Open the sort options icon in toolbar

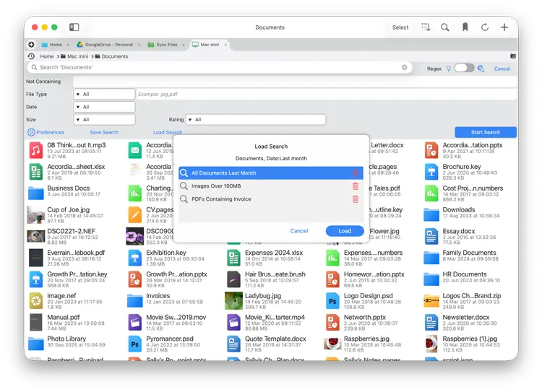tap(426, 27)
